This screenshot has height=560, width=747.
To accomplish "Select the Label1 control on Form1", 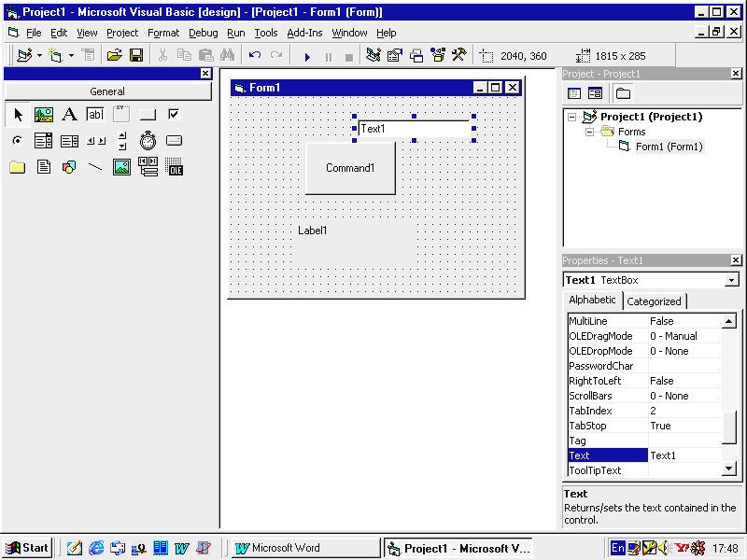I will point(351,245).
